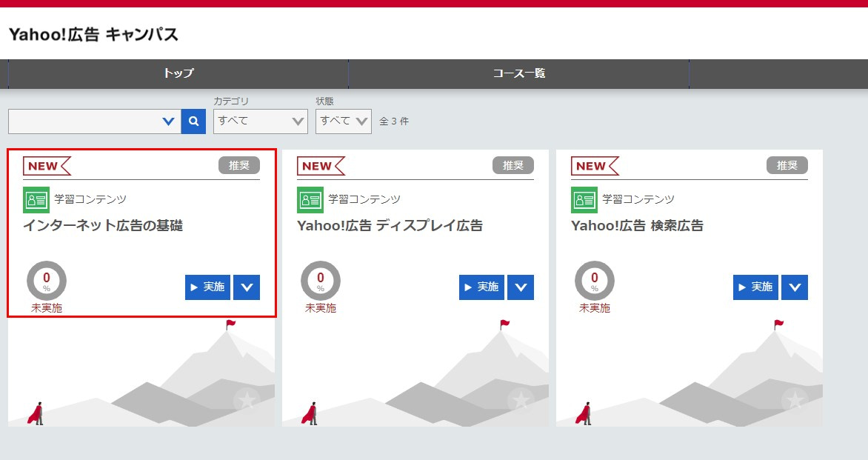The height and width of the screenshot is (460, 868).
Task: Switch to the コース一覧 tab
Action: pos(518,73)
